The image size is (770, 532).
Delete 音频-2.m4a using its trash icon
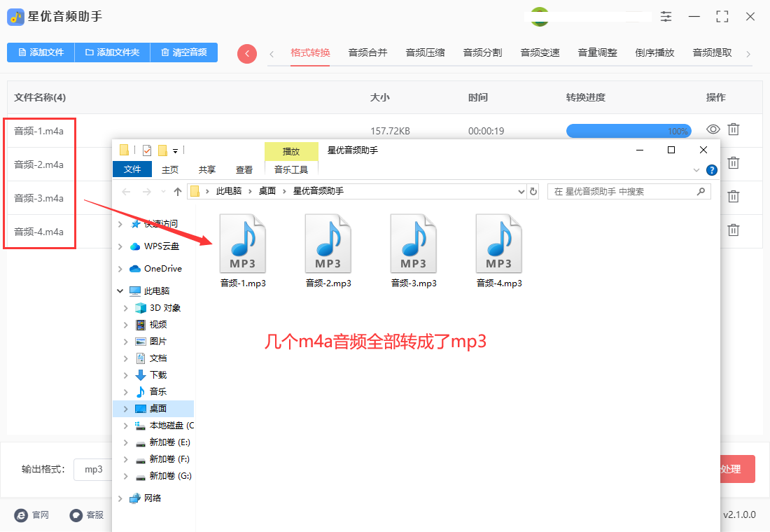coord(733,162)
